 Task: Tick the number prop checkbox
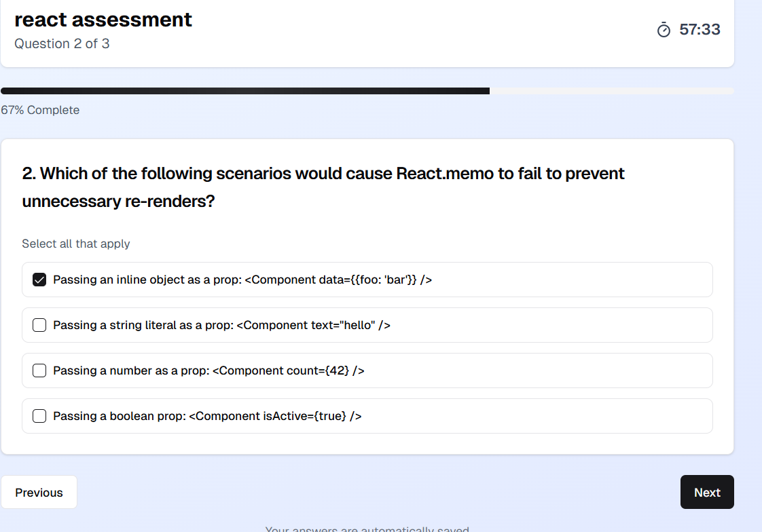click(39, 370)
